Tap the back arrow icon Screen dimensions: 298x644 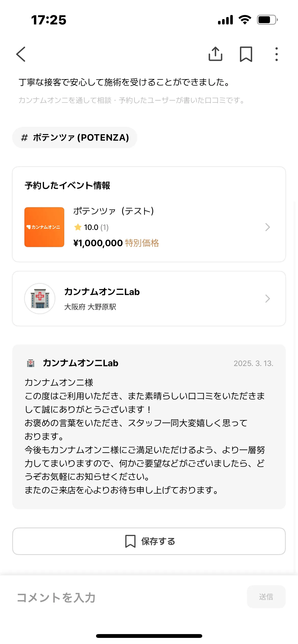coord(21,54)
